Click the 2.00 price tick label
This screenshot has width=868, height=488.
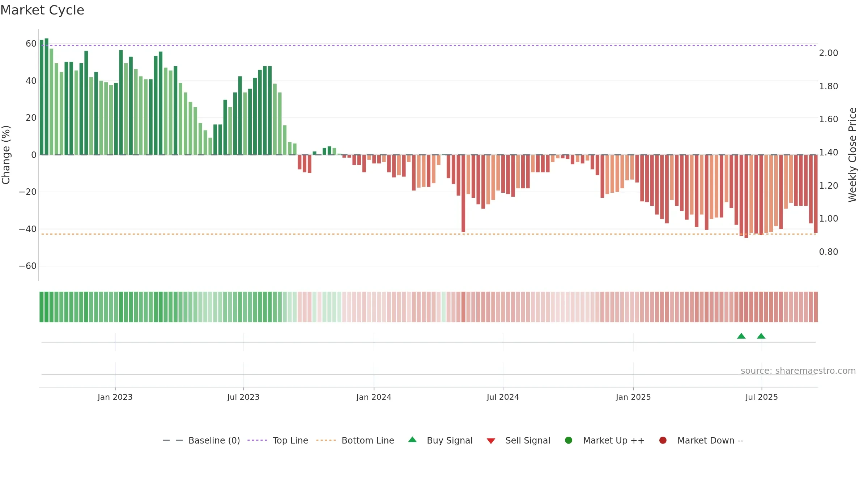click(829, 53)
